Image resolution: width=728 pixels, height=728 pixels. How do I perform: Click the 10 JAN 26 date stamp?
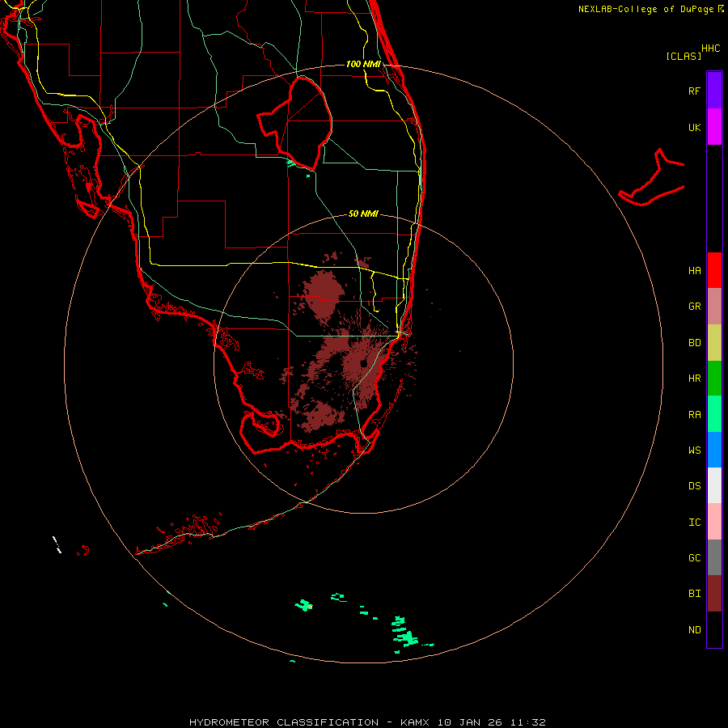click(x=470, y=722)
